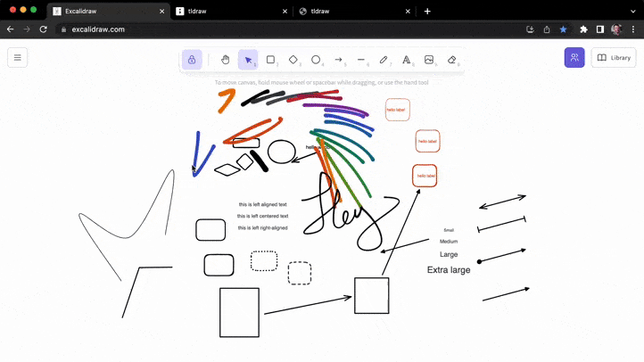Image resolution: width=644 pixels, height=362 pixels.
Task: Bookmark this page with the star icon
Action: tap(563, 29)
